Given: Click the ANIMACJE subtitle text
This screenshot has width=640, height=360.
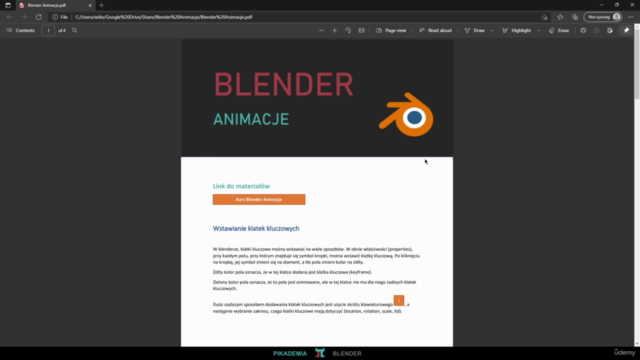Looking at the screenshot, I should pyautogui.click(x=251, y=120).
